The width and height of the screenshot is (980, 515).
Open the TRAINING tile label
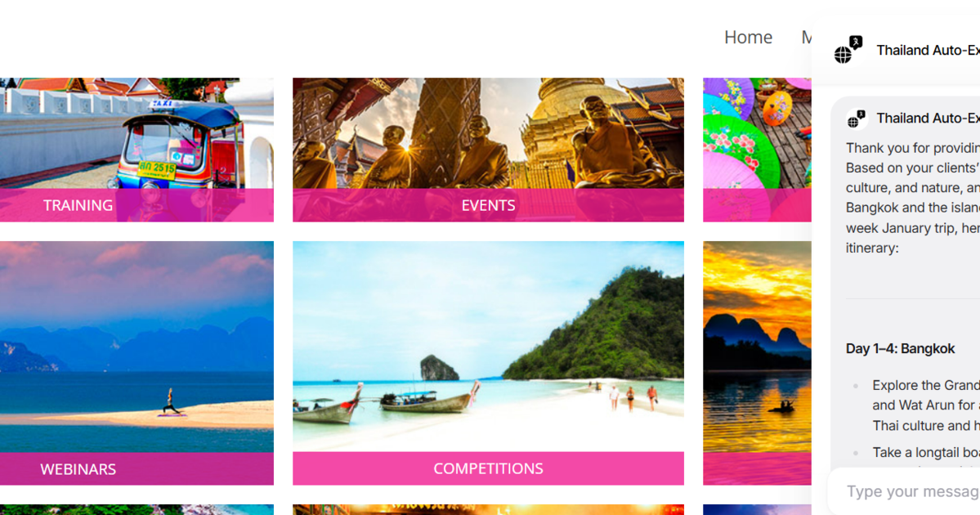click(x=78, y=205)
